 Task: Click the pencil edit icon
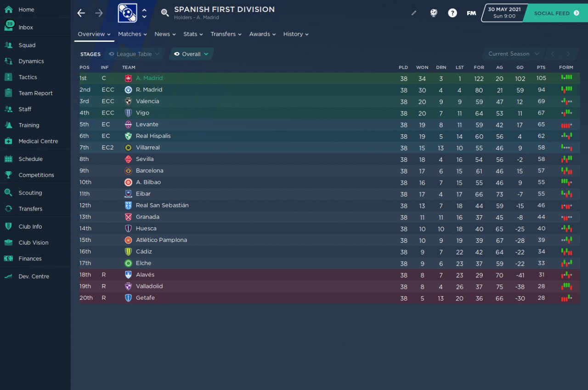point(413,13)
